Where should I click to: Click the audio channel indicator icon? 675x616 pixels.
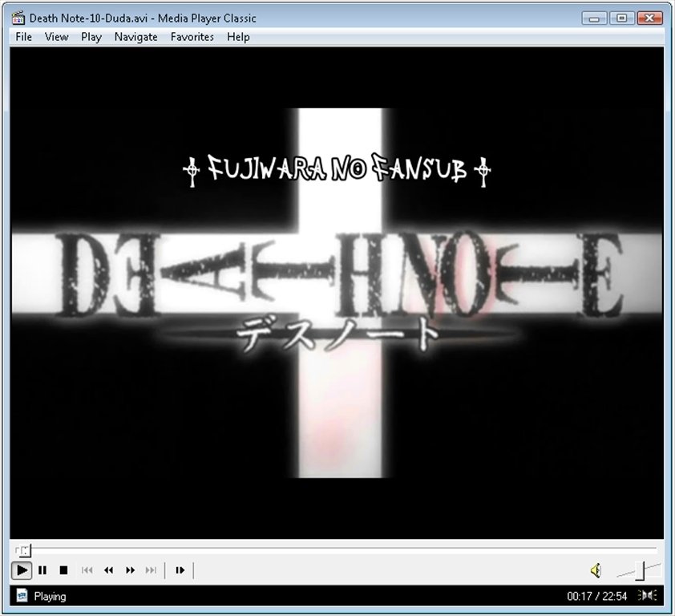[648, 595]
